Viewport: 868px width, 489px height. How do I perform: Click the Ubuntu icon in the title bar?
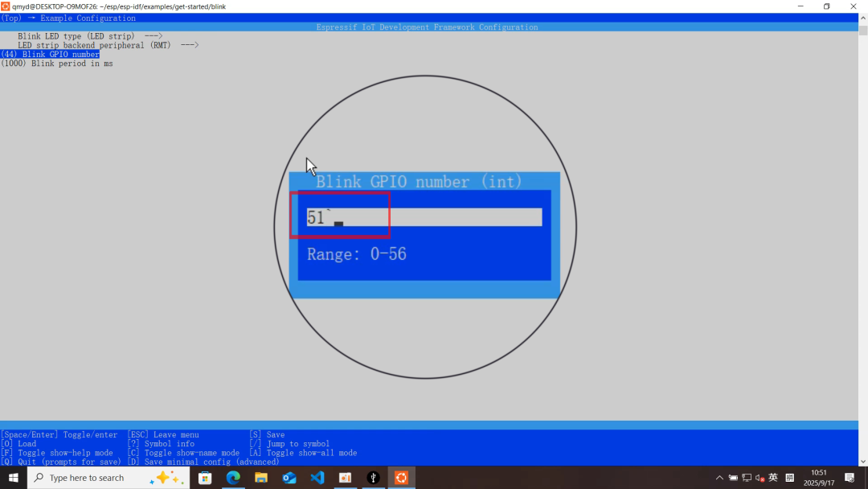click(x=6, y=6)
